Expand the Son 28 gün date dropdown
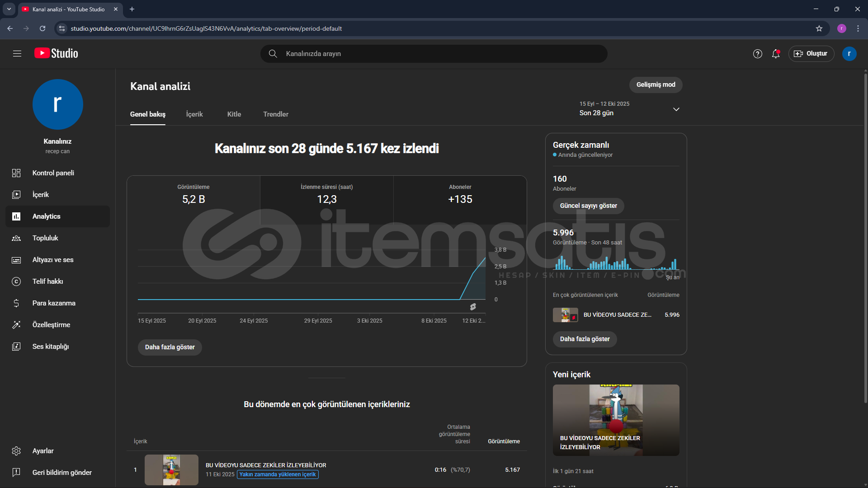This screenshot has height=488, width=868. click(676, 109)
